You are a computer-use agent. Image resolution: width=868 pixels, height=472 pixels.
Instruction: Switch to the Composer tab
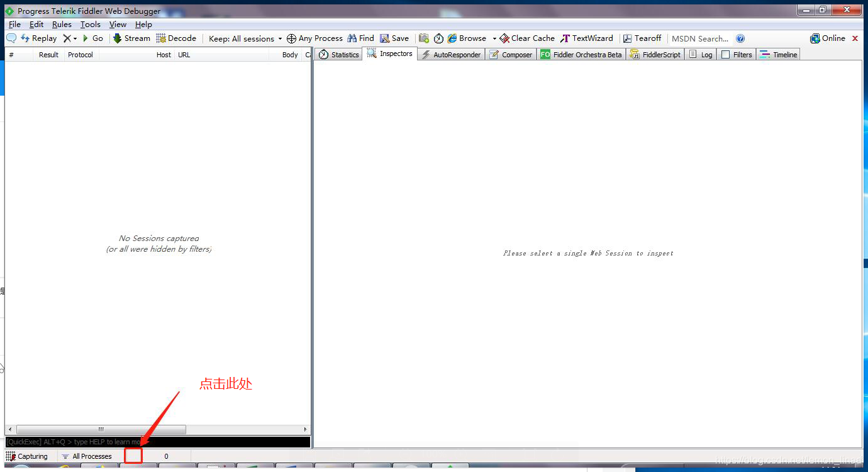pos(511,55)
